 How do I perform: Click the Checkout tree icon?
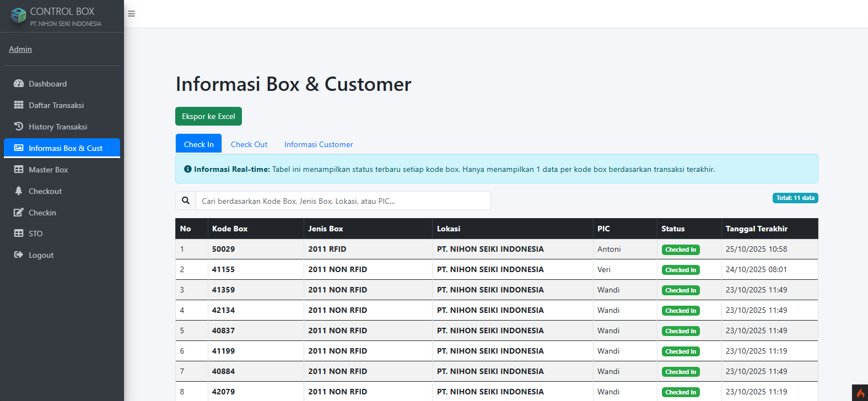(19, 191)
